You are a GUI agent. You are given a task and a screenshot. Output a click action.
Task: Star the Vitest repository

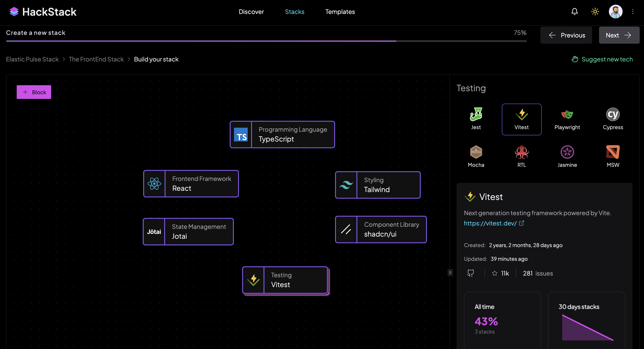pyautogui.click(x=495, y=273)
